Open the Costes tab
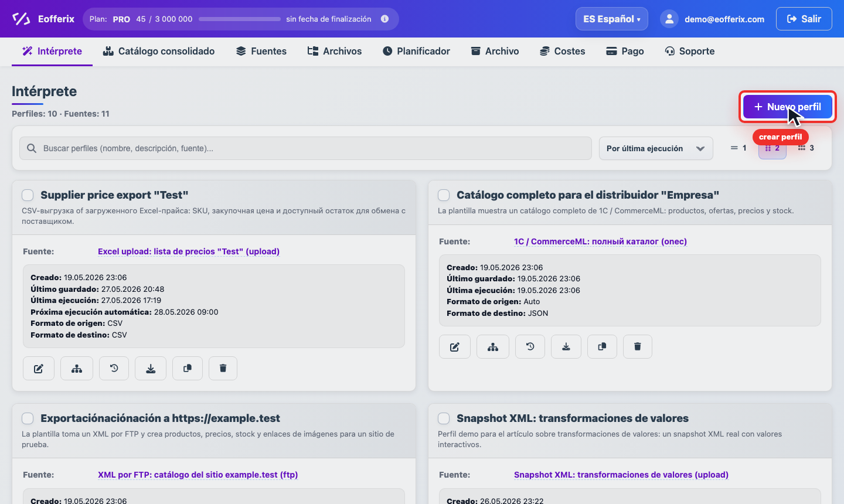This screenshot has height=504, width=844. point(563,52)
